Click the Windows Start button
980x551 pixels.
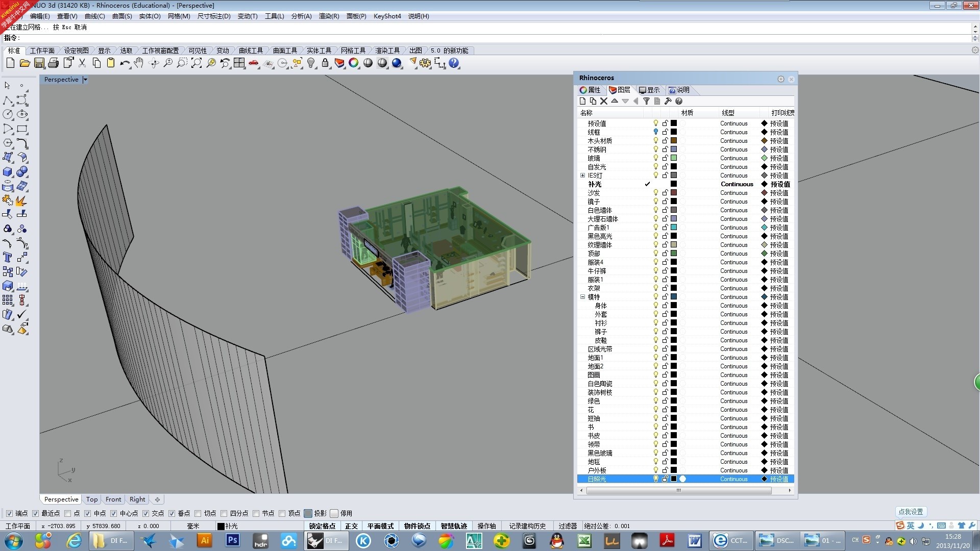point(14,540)
